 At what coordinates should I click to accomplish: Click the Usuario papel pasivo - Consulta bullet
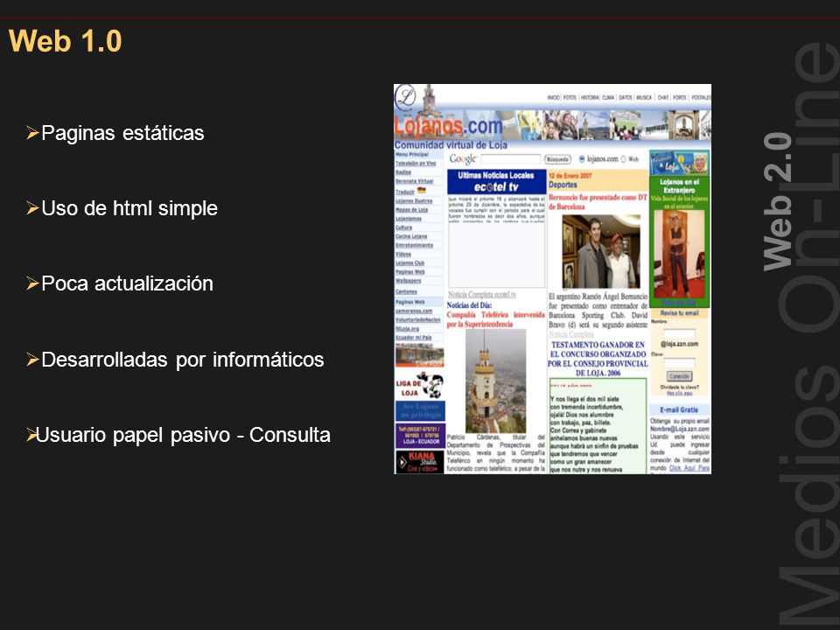(183, 435)
